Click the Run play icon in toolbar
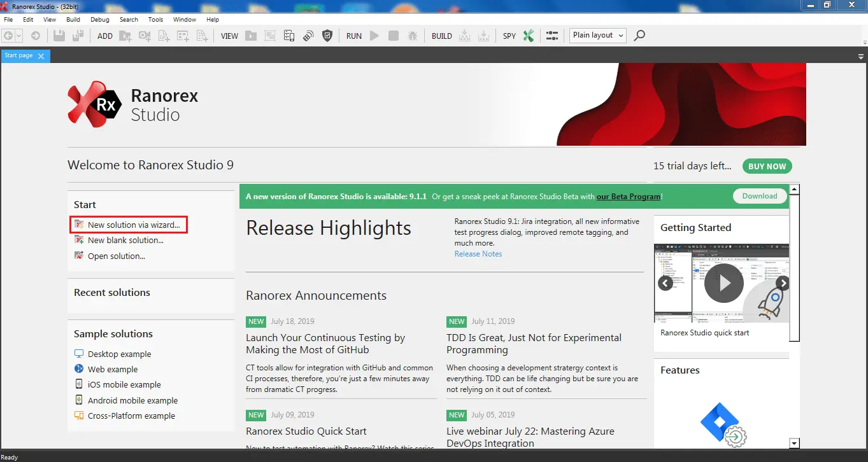This screenshot has height=462, width=868. point(374,36)
